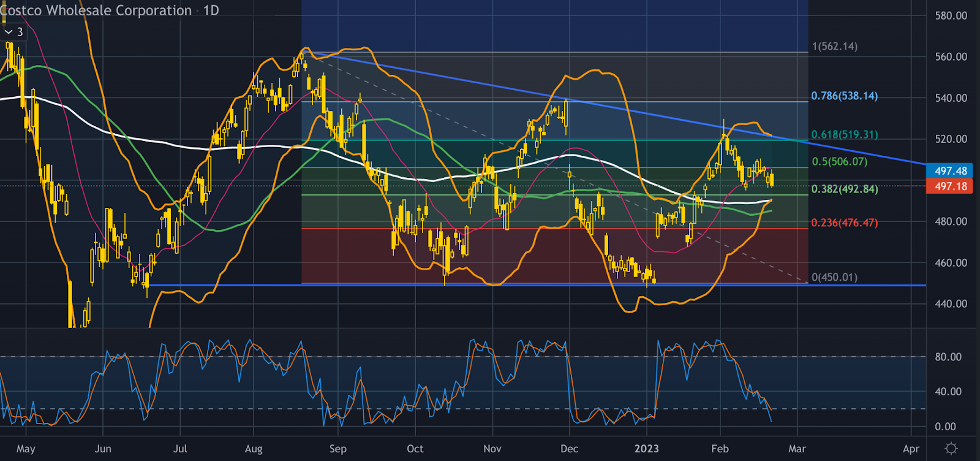Click the 460.00 price axis label
Screen dimensions: 980x461
pyautogui.click(x=951, y=262)
